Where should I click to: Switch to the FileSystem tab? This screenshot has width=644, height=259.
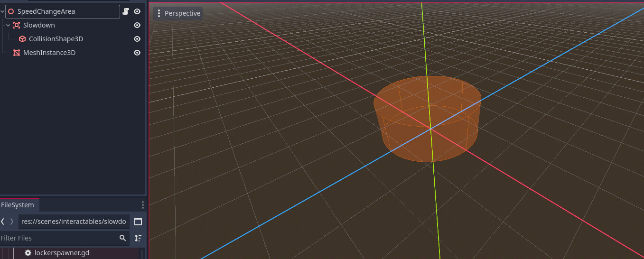(18, 205)
